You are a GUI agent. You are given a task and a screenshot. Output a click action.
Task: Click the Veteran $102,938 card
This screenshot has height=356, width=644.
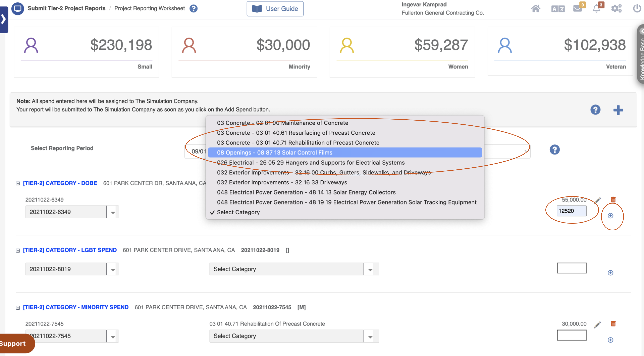(x=560, y=51)
